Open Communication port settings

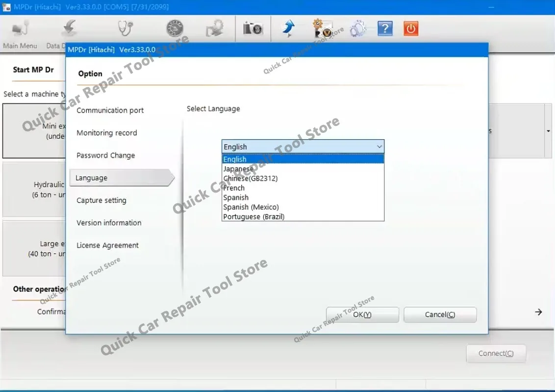(x=110, y=110)
